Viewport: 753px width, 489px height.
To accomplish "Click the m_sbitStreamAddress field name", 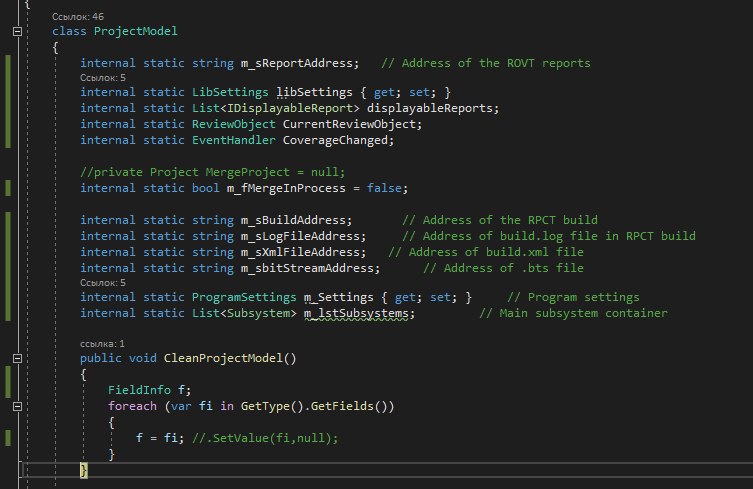I will coord(307,268).
